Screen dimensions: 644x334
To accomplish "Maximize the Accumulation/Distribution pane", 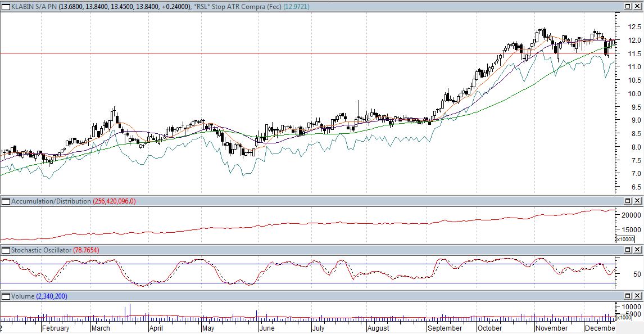I will [628, 201].
